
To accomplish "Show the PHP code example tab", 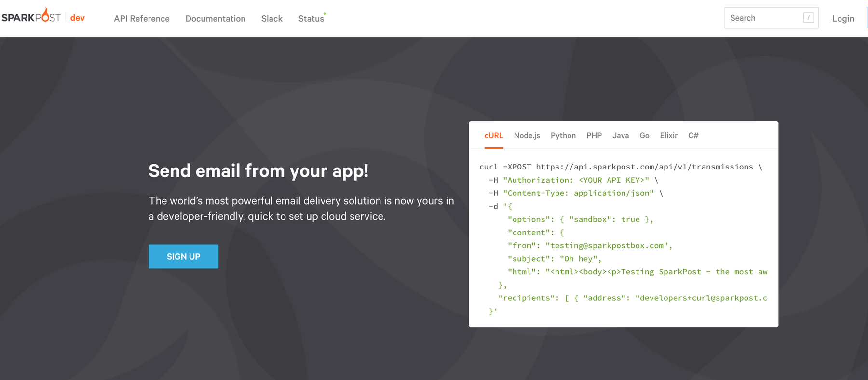I will tap(594, 136).
